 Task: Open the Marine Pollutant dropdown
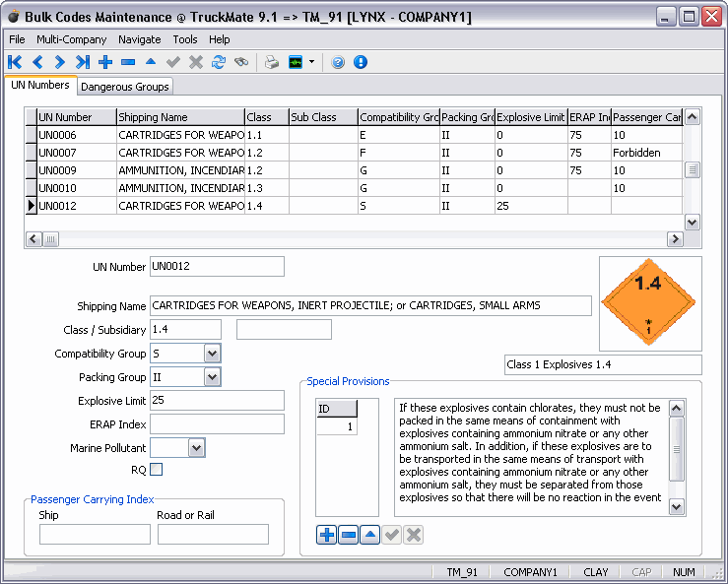[x=196, y=448]
